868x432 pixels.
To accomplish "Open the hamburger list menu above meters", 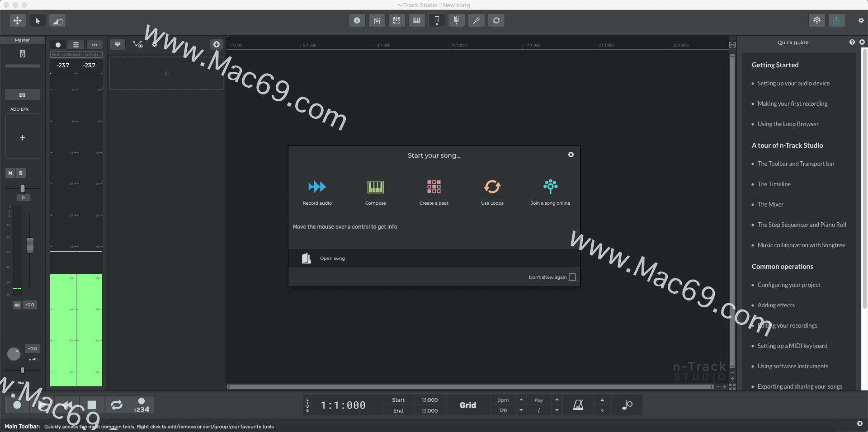I will click(76, 45).
